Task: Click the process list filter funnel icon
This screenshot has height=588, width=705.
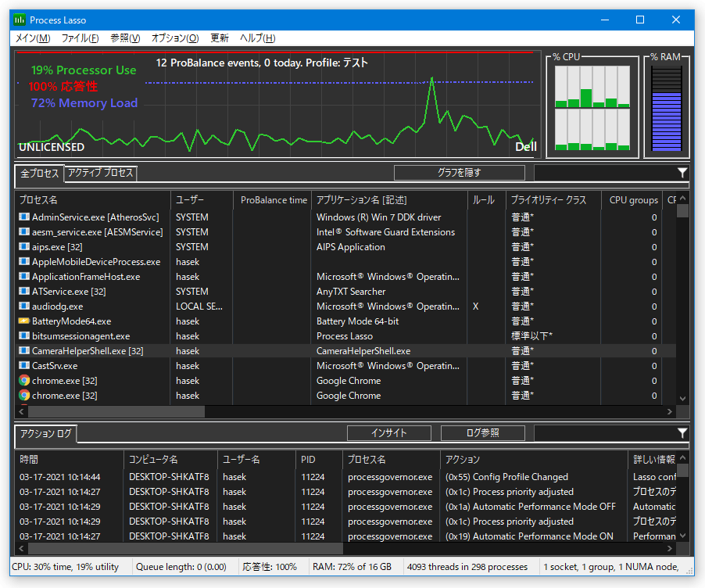Action: 682,173
